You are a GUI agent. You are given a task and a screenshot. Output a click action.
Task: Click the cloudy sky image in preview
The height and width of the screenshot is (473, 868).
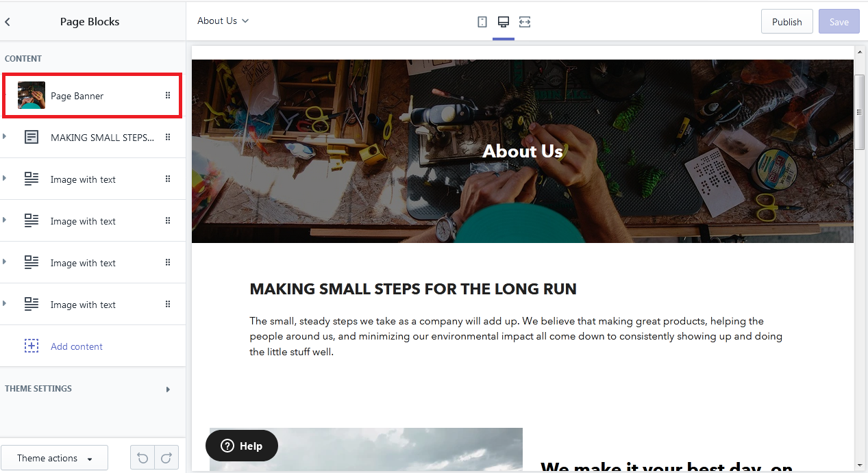(366, 450)
